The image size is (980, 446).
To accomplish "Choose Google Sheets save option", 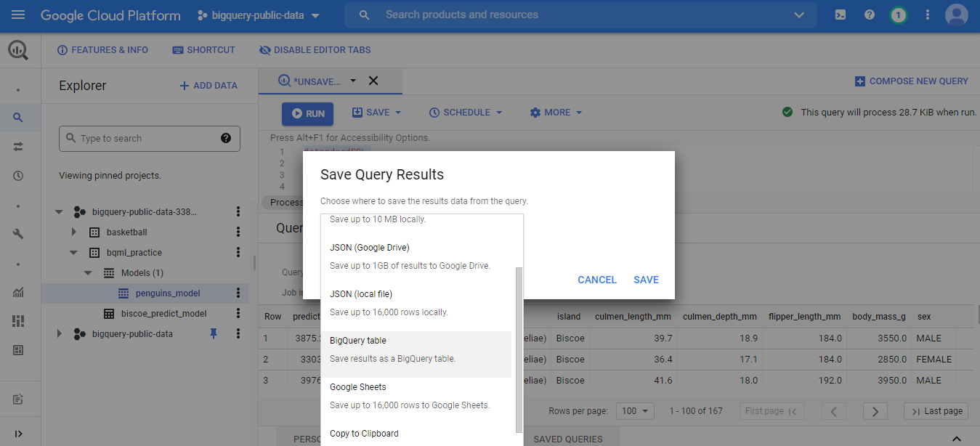I will click(x=416, y=396).
